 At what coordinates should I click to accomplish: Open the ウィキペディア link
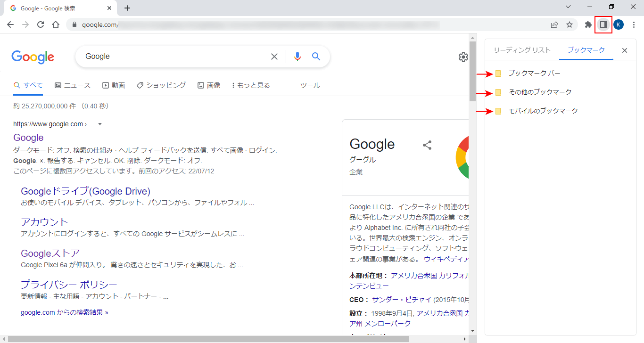pyautogui.click(x=446, y=259)
